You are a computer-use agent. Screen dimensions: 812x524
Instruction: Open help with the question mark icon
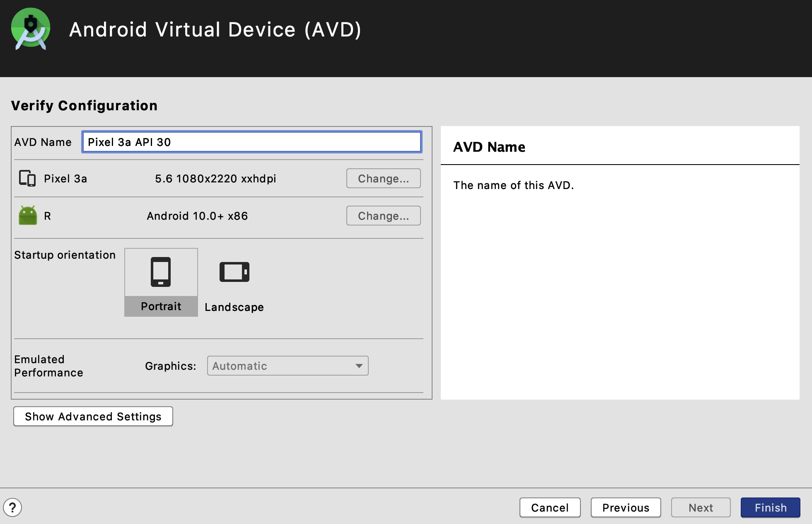pyautogui.click(x=12, y=507)
